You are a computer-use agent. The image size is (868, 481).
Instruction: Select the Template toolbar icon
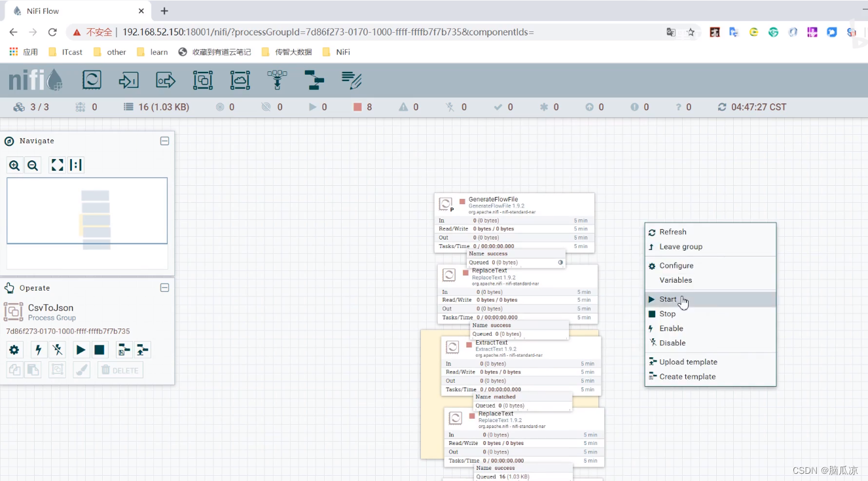coord(315,80)
